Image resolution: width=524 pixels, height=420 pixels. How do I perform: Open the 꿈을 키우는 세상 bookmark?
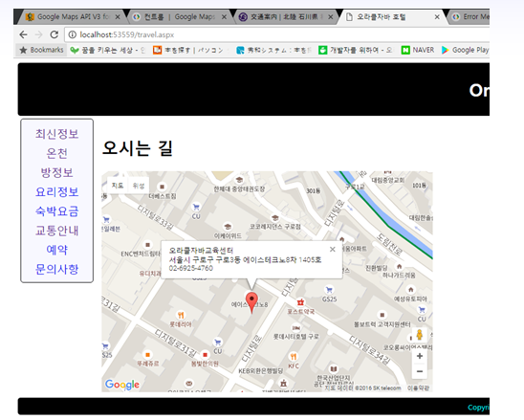click(108, 50)
